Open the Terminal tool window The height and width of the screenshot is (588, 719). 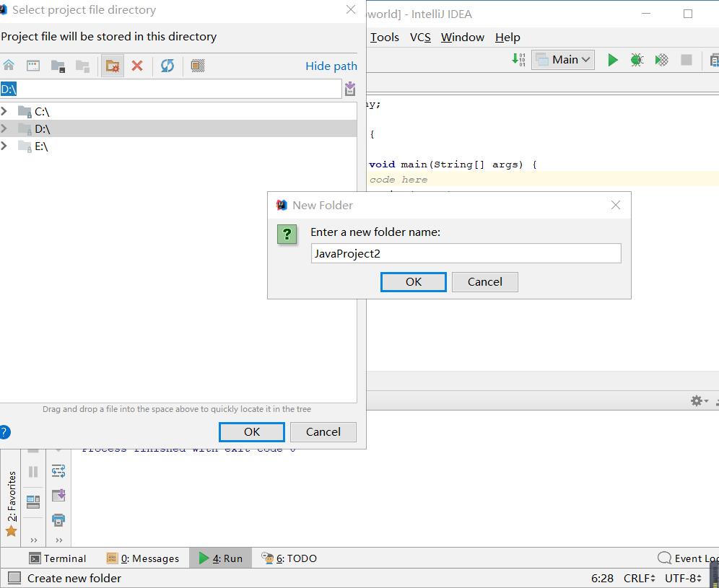click(57, 558)
